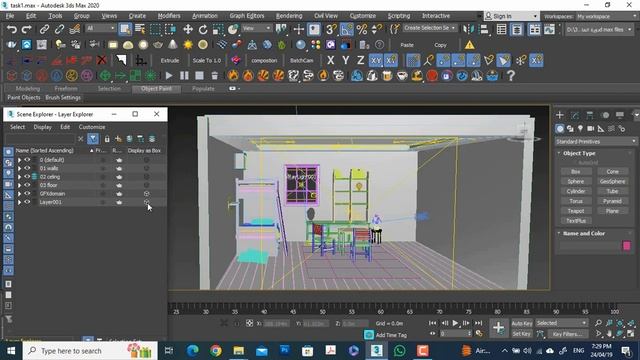Click frame 50 on the time slider
Screen dimensions: 640x360
tap(322, 312)
